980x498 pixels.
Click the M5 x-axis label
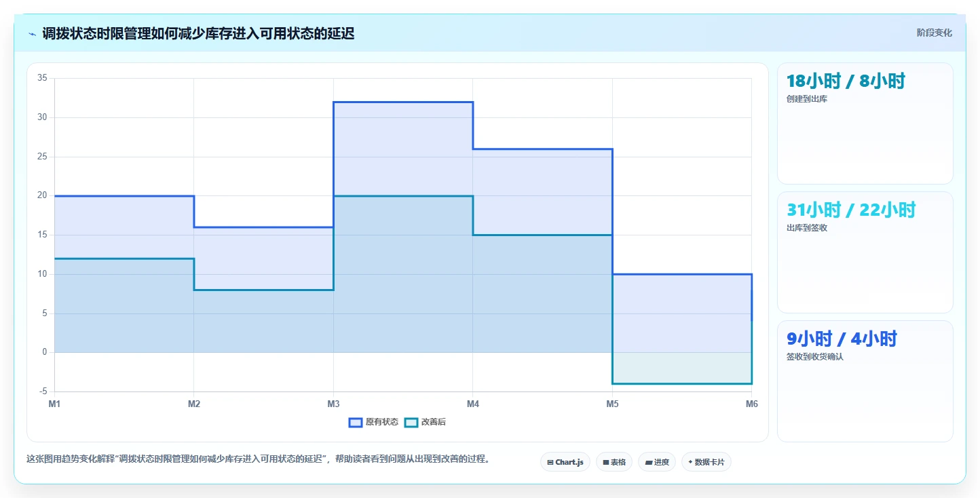pos(612,404)
